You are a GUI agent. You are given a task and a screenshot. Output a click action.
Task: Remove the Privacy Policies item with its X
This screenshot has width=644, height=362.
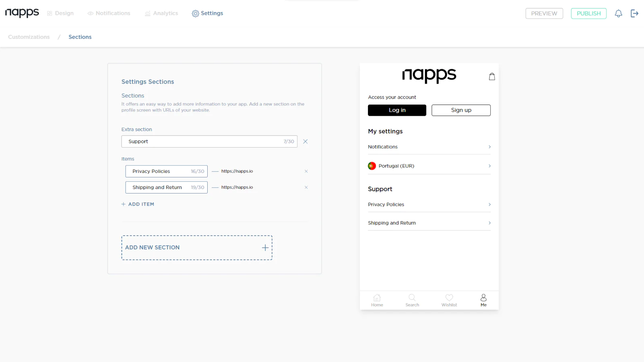click(x=306, y=171)
